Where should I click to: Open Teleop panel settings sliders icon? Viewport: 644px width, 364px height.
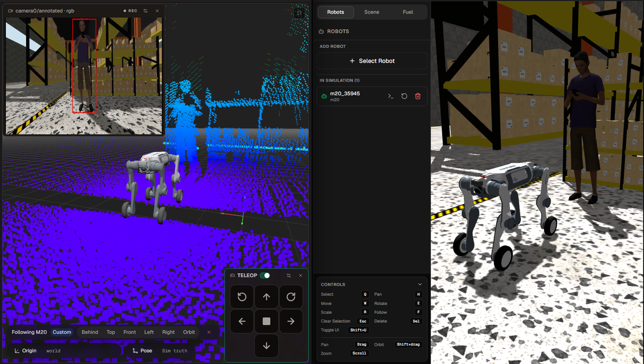289,276
